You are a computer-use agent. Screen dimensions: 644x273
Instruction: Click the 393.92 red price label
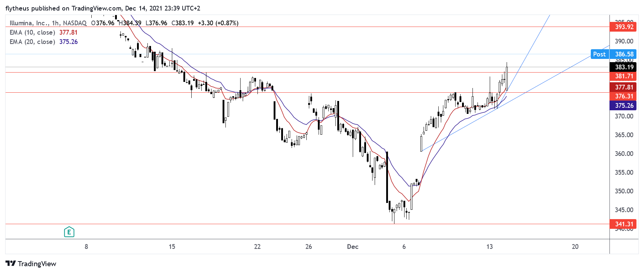[x=624, y=27]
